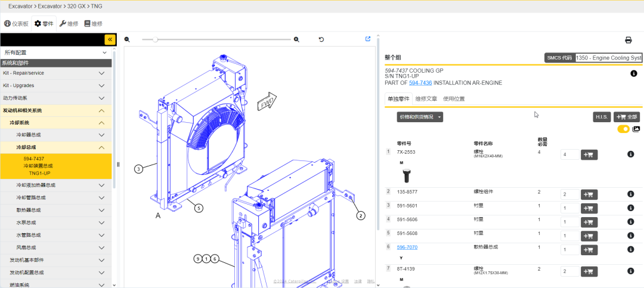Viewport: 644px width, 288px height.
Task: Add 596-7070 radiator to cart
Action: tap(589, 250)
